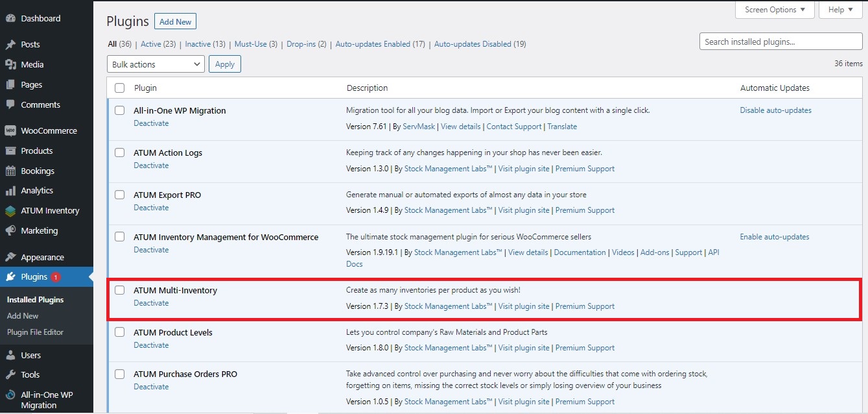Click the Analytics bar chart icon
Viewport: 868px width, 414px height.
(x=10, y=191)
